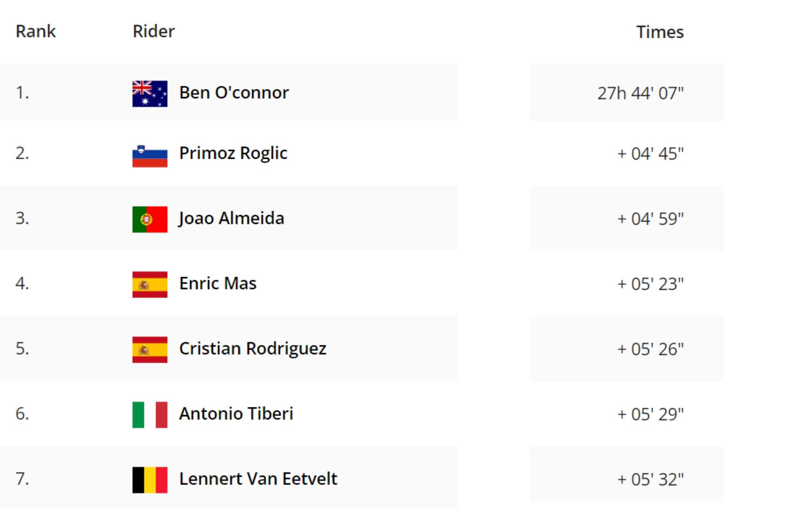Open Cristian Rodriguez profile
Screen dimensions: 812x508
point(252,348)
